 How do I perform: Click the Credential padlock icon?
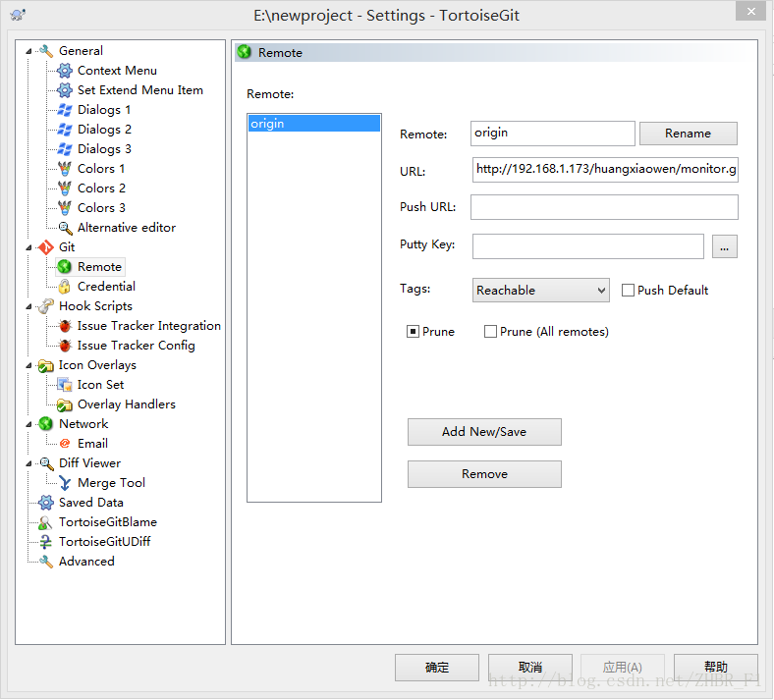(x=65, y=287)
